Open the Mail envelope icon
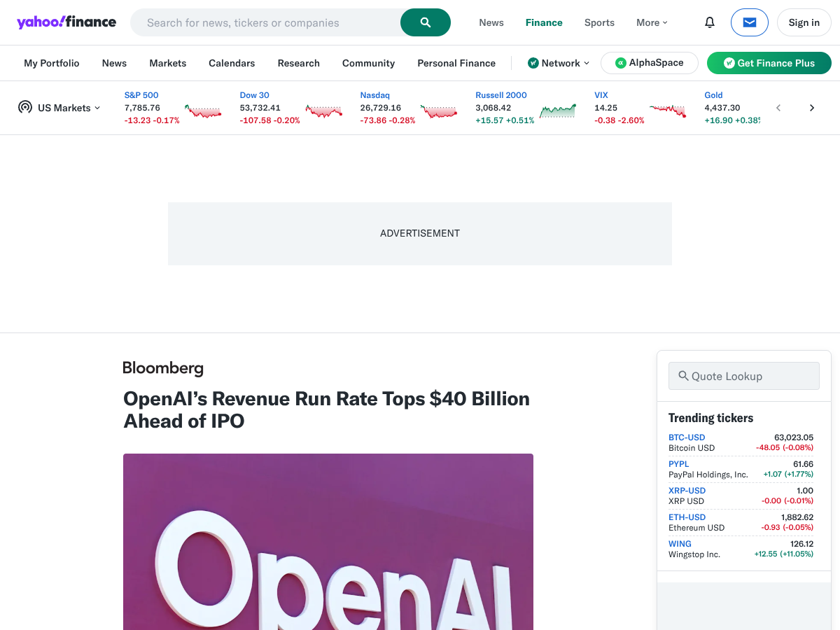 [750, 22]
